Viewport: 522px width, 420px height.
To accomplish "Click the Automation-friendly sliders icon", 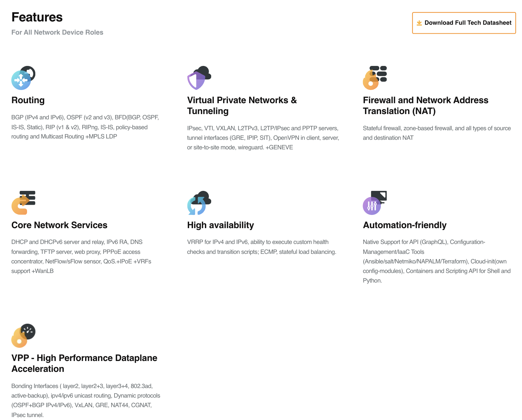I will point(375,203).
